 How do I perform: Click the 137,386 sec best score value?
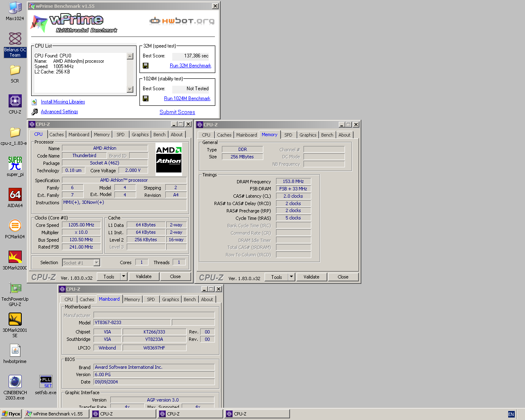click(191, 56)
